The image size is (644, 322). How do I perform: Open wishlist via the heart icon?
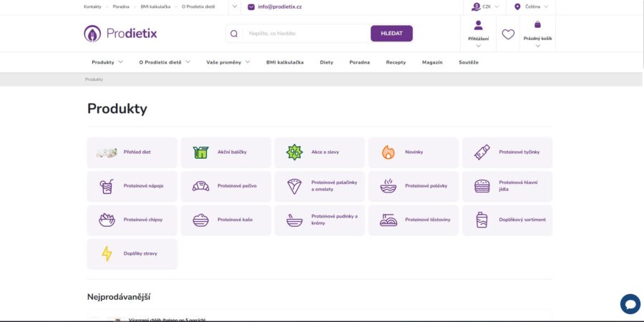(508, 34)
